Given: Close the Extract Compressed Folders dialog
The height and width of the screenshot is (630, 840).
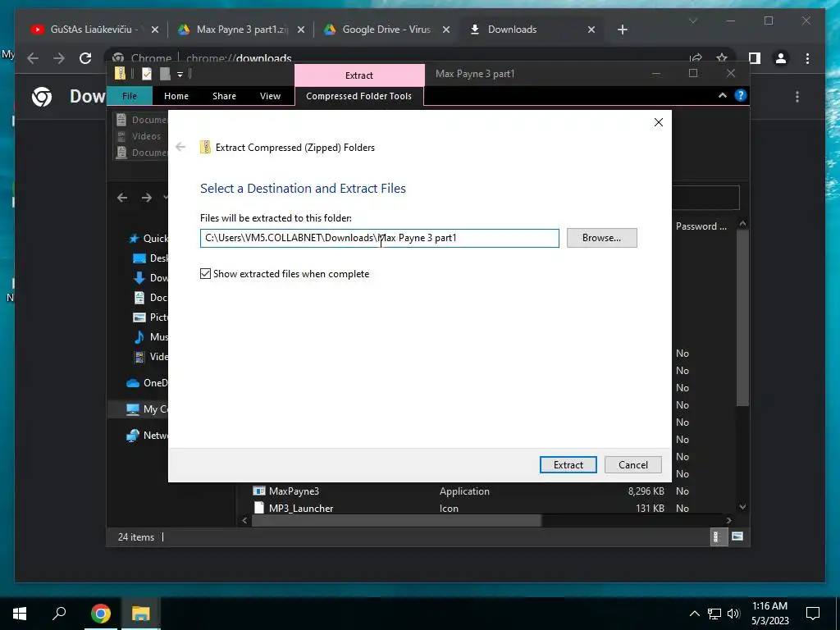Looking at the screenshot, I should pos(659,122).
